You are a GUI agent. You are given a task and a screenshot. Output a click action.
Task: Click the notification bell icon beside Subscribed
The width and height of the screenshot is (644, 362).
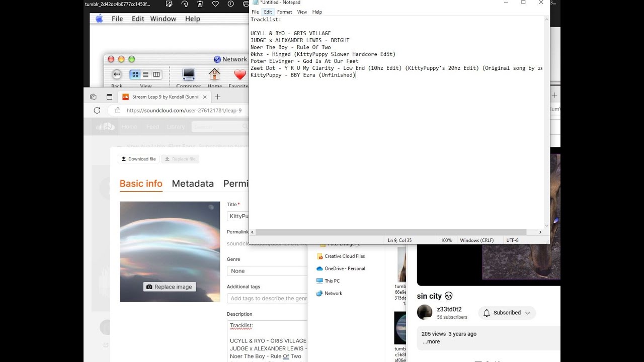(x=487, y=313)
